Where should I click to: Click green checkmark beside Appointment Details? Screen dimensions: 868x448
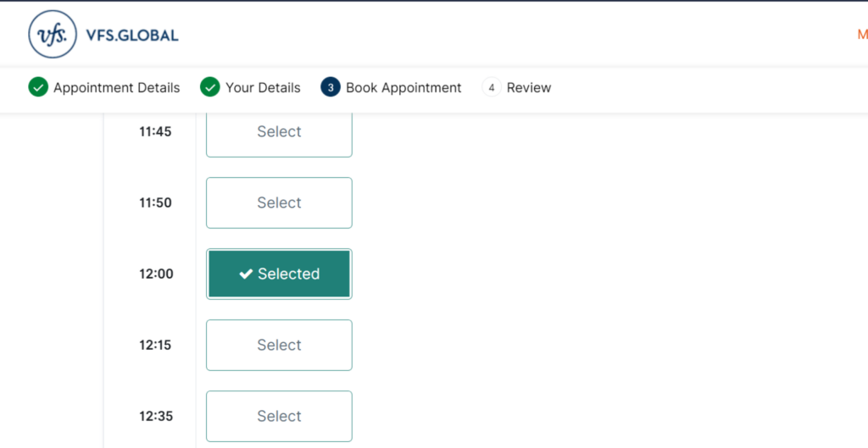pyautogui.click(x=38, y=87)
